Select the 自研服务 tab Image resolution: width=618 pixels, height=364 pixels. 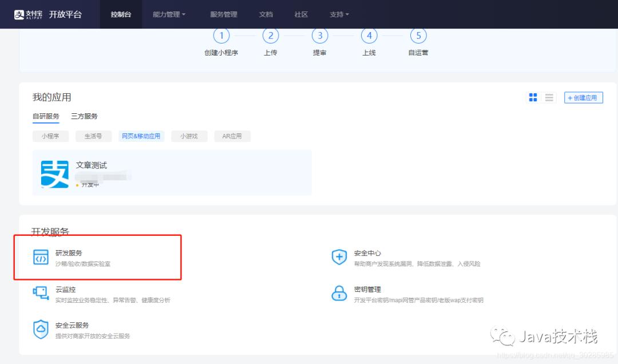click(x=46, y=116)
